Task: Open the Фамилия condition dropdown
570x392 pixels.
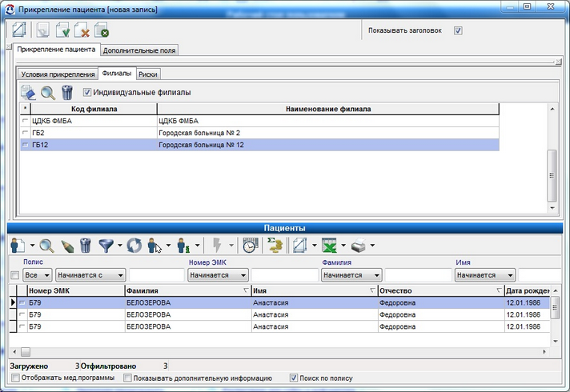Action: pos(351,275)
